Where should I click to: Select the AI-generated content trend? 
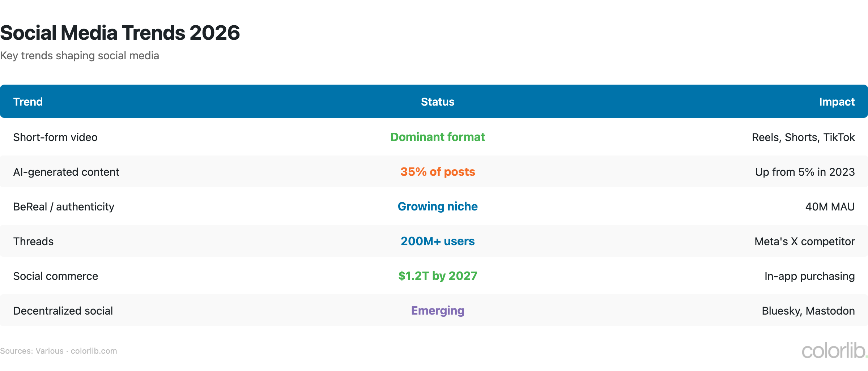coord(66,172)
